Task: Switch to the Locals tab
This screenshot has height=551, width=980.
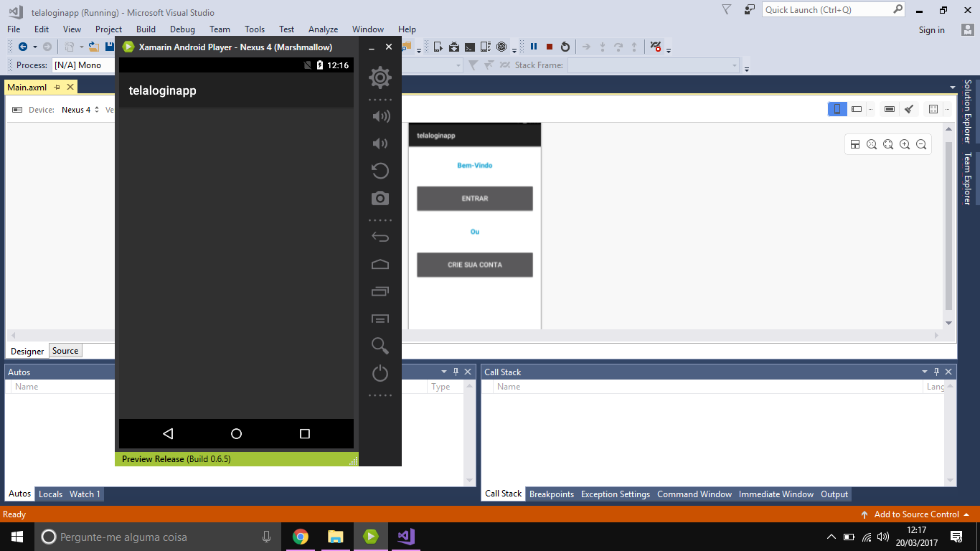Action: pos(50,494)
